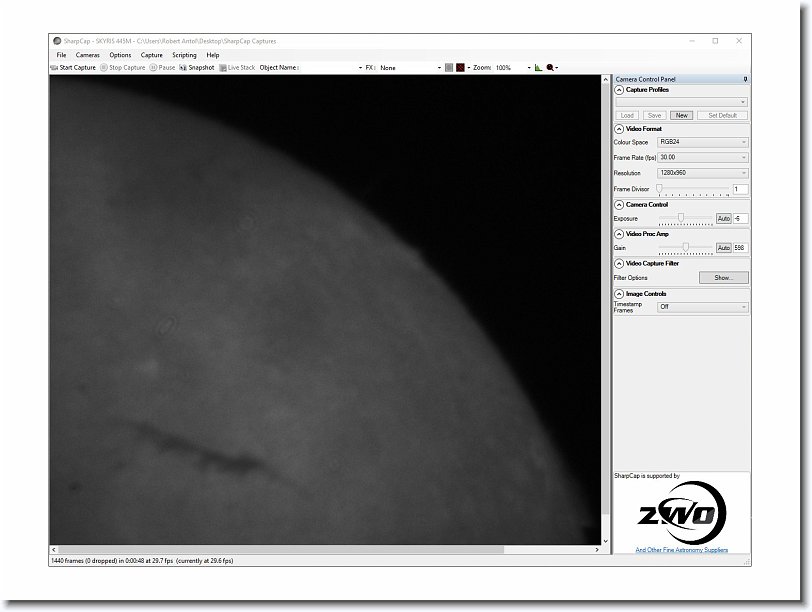The height and width of the screenshot is (612, 812).
Task: Toggle Auto gain button
Action: pos(723,248)
